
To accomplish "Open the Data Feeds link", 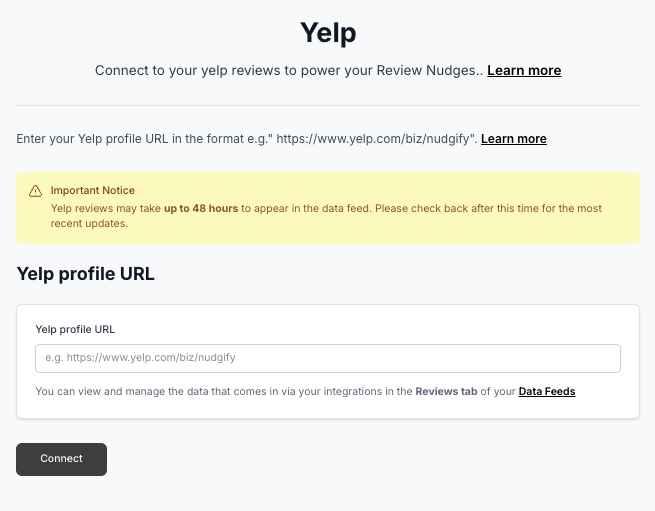I will 546,392.
